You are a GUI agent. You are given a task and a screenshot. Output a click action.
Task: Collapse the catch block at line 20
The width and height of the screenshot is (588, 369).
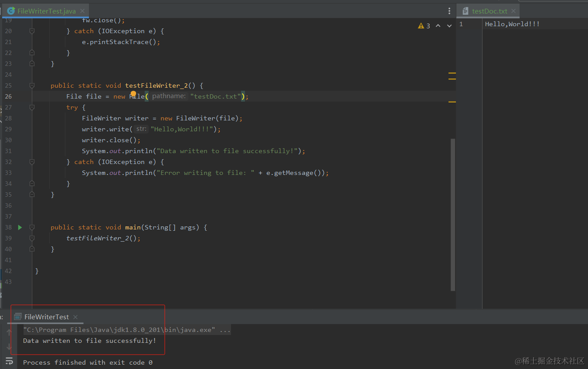32,31
